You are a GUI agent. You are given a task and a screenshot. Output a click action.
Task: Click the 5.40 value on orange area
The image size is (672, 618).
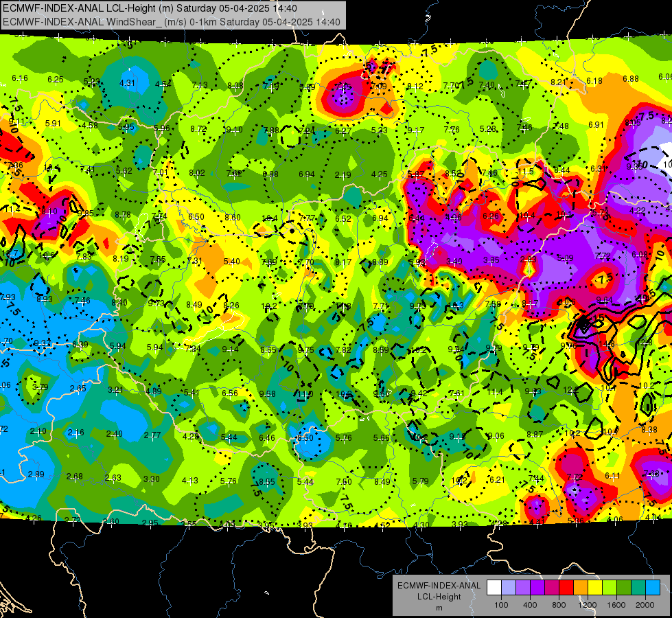232,261
